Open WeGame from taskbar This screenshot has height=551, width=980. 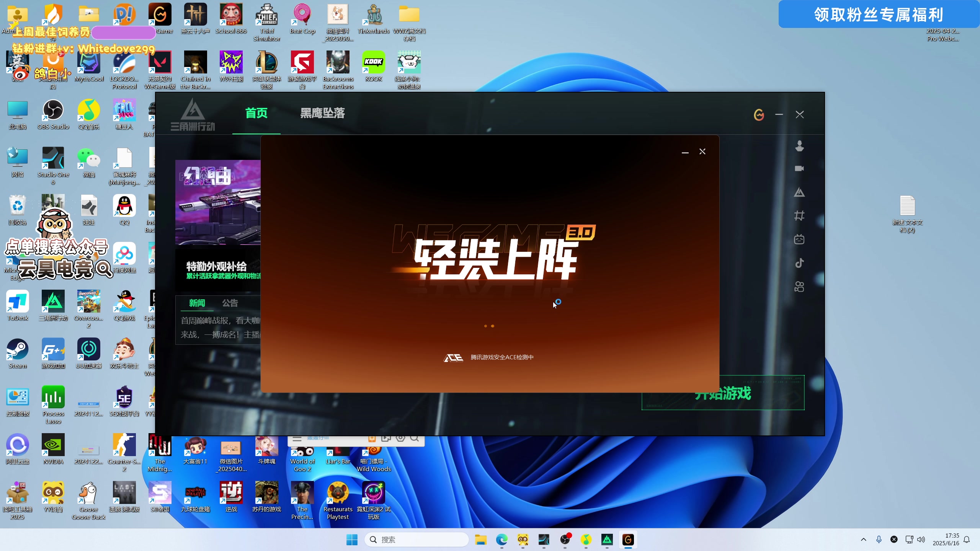tap(628, 540)
